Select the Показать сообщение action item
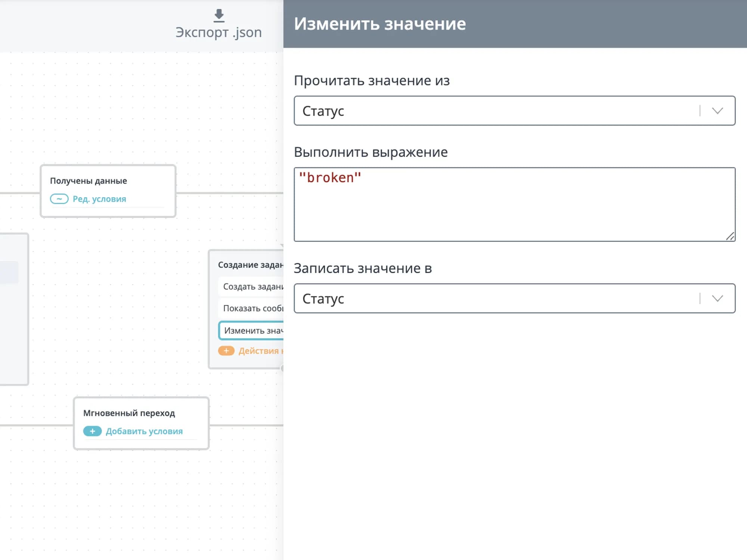 [x=253, y=308]
